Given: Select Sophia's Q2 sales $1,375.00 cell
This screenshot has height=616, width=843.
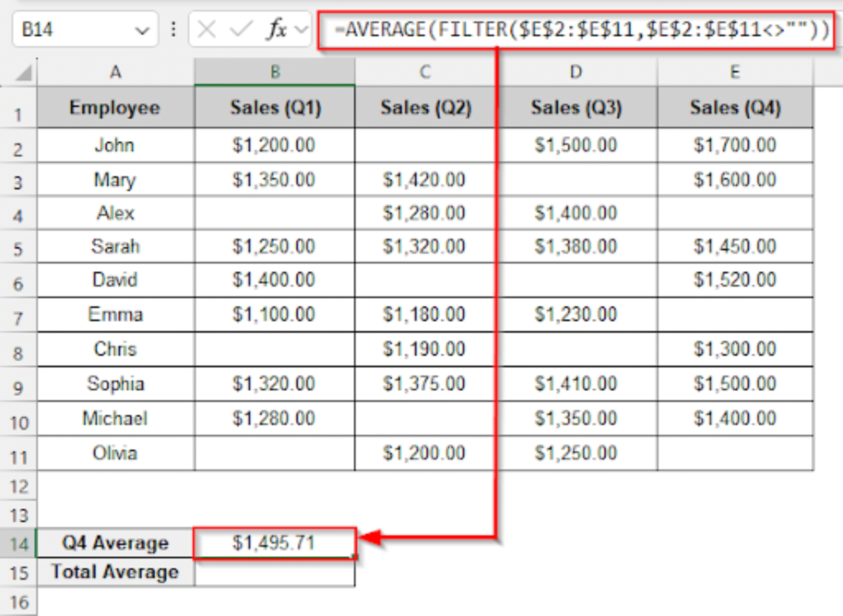Looking at the screenshot, I should (424, 383).
